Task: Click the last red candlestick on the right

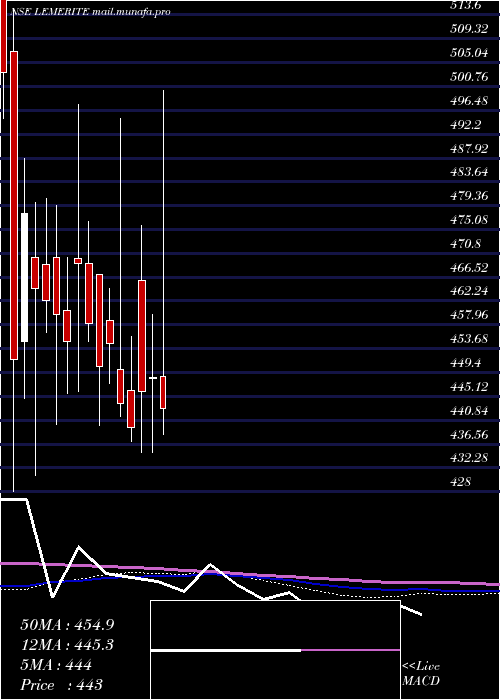Action: 163,392
